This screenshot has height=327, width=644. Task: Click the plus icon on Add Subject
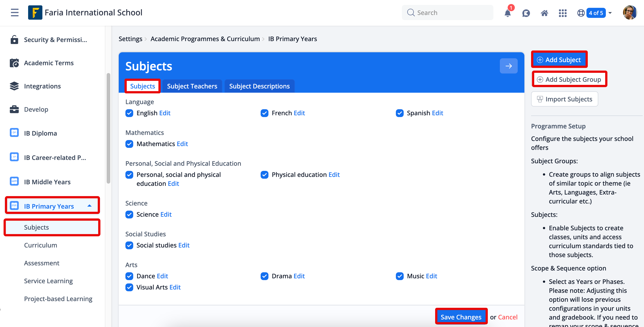tap(540, 60)
